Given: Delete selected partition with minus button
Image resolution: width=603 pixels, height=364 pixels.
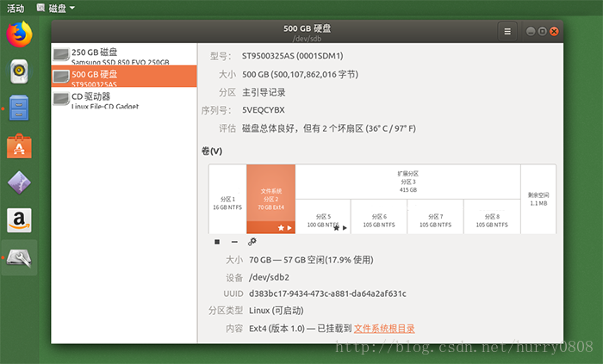Looking at the screenshot, I should click(234, 242).
